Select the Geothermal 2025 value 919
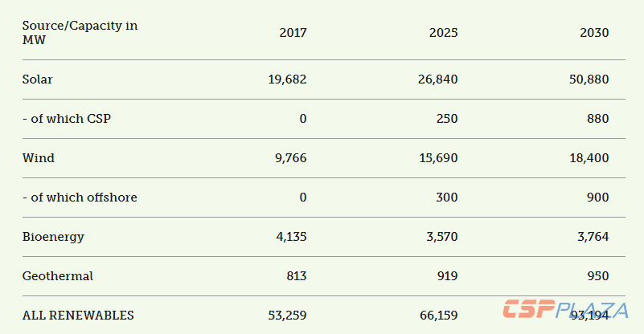Image resolution: width=644 pixels, height=334 pixels. pos(446,276)
